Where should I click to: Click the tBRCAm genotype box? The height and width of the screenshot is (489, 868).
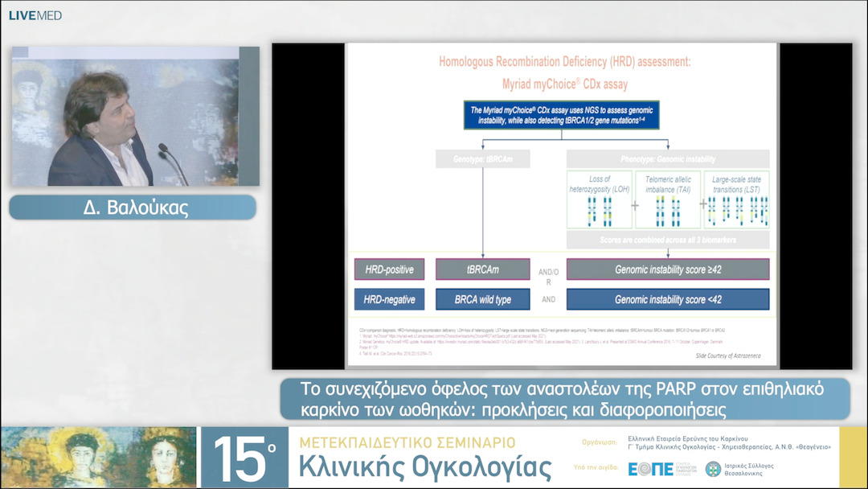pyautogui.click(x=482, y=269)
